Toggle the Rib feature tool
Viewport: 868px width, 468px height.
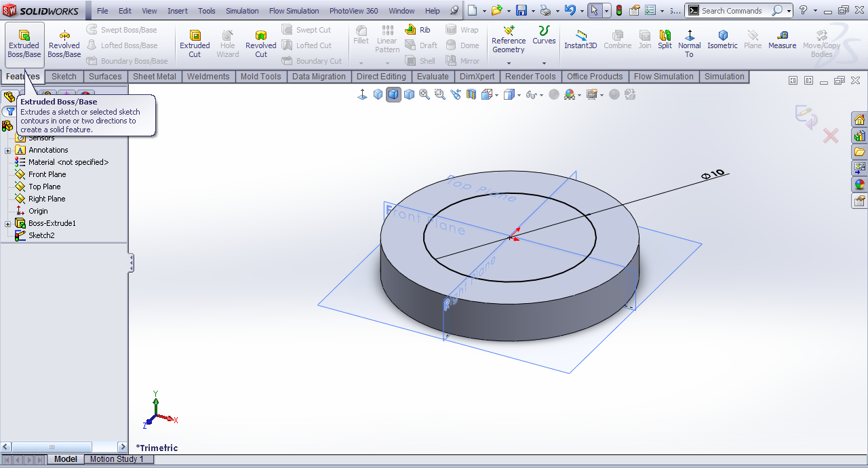(418, 30)
